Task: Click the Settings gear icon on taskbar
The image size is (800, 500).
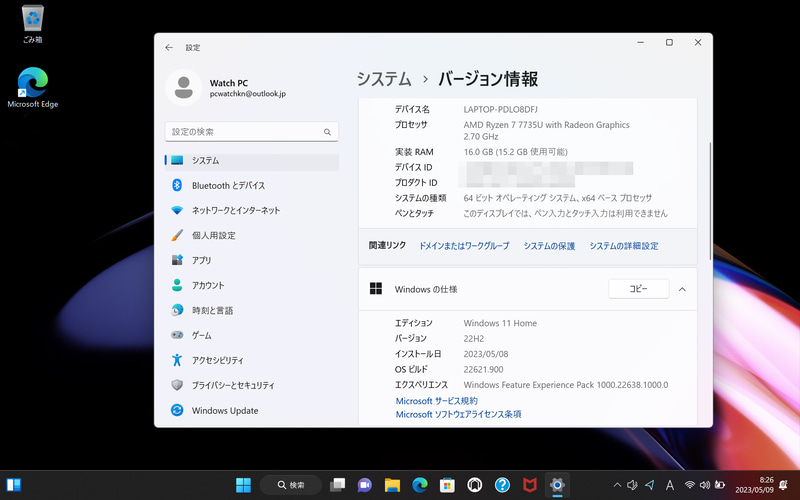Action: pos(557,485)
